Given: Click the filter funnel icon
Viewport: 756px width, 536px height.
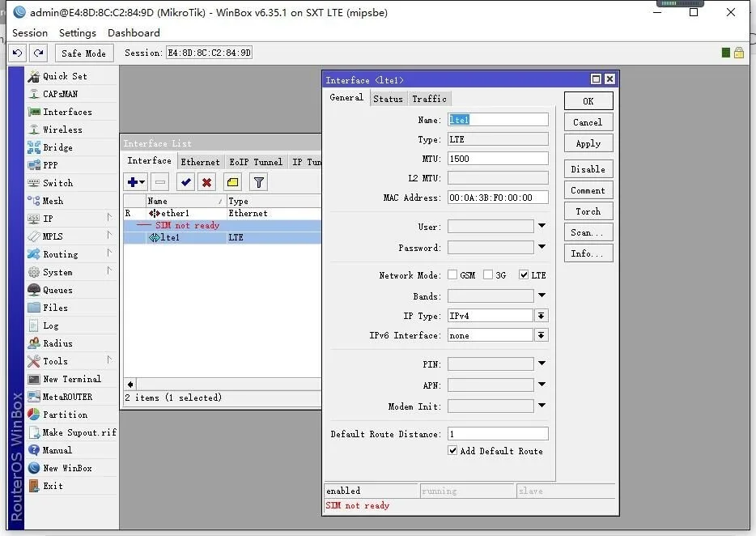Looking at the screenshot, I should coord(259,182).
